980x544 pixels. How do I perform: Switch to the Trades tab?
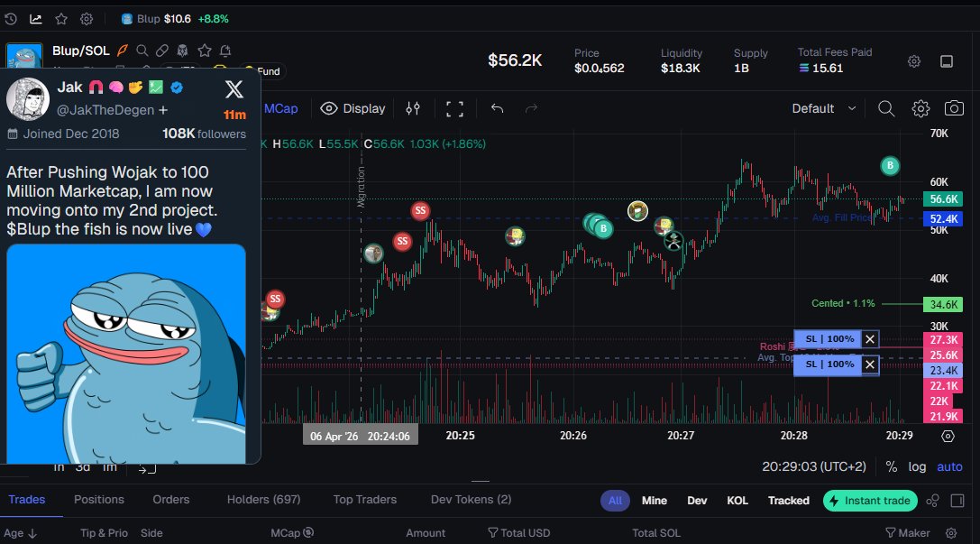point(27,500)
